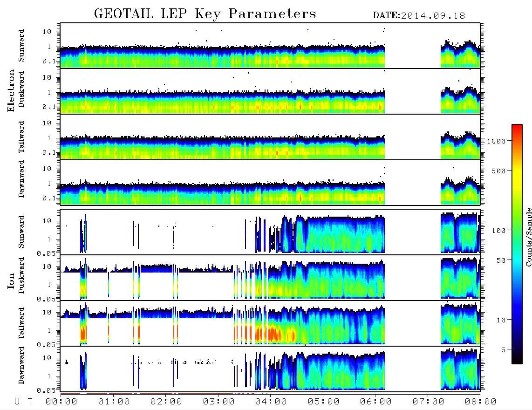The image size is (532, 410).
Task: Click the Ion Dawnward spectrogram panel
Action: coord(270,369)
